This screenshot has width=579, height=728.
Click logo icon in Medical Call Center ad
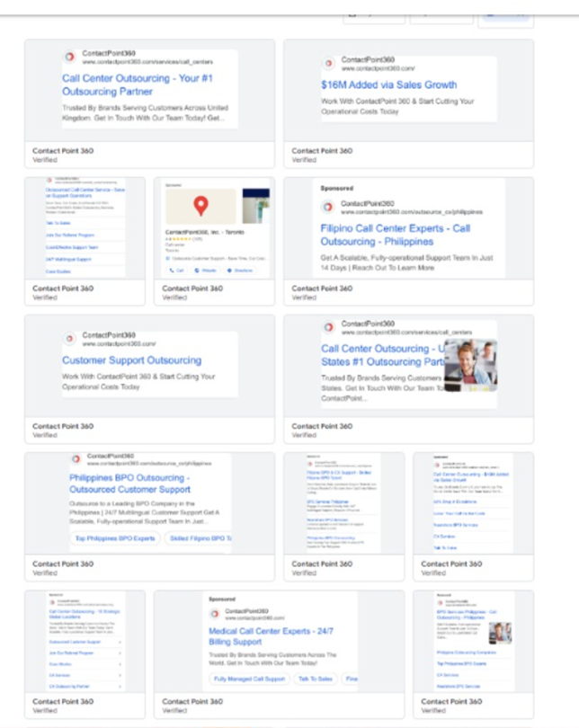(215, 614)
